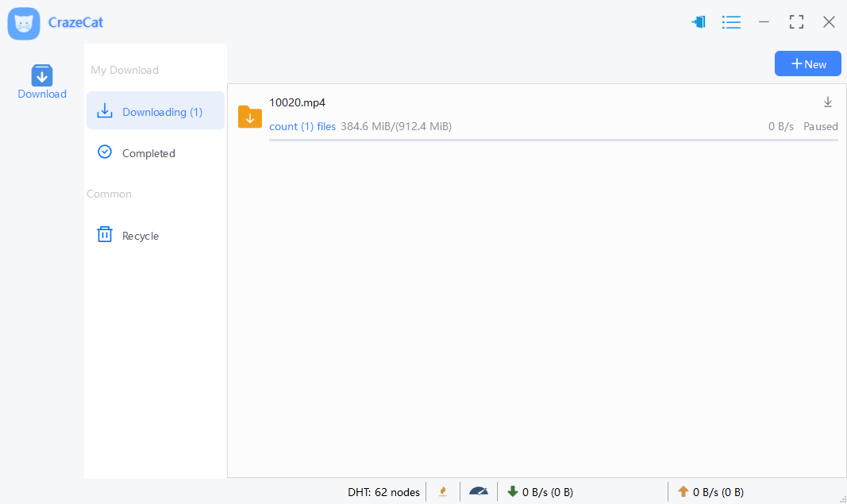Switch to the Completed tab
The image size is (847, 504).
pos(148,153)
